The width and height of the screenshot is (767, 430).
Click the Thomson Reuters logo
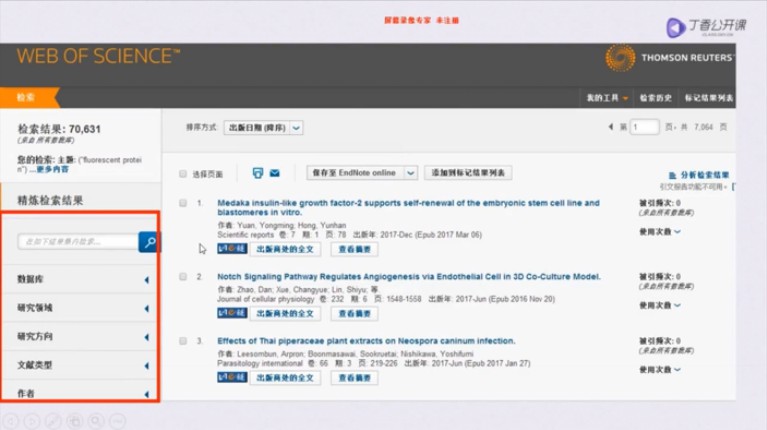click(x=668, y=57)
